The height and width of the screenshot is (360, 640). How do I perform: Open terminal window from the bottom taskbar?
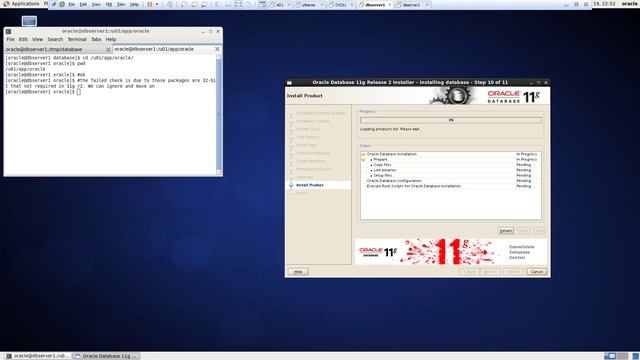pos(38,356)
